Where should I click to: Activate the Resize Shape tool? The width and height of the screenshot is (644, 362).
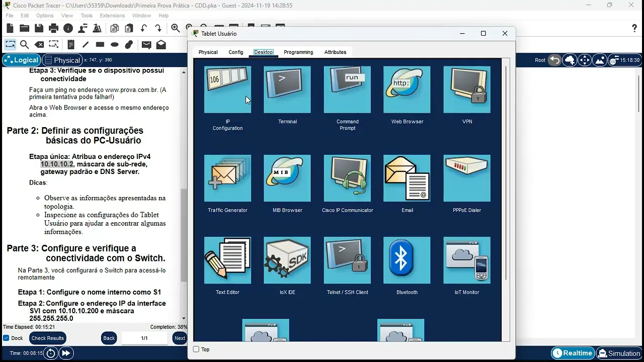(53, 45)
